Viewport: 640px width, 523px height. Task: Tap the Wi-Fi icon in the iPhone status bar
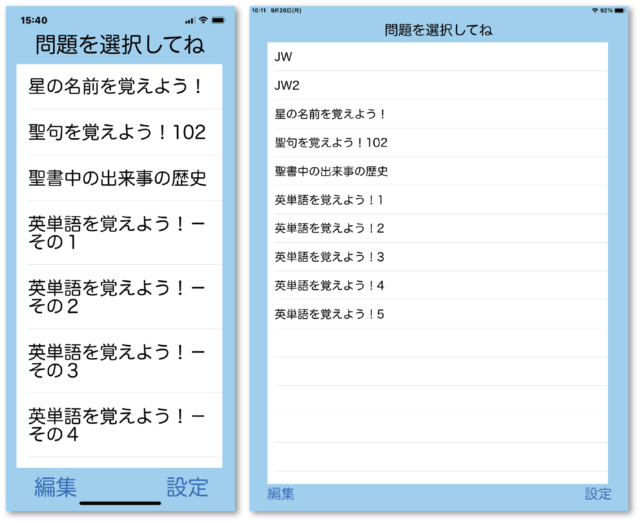(x=204, y=20)
